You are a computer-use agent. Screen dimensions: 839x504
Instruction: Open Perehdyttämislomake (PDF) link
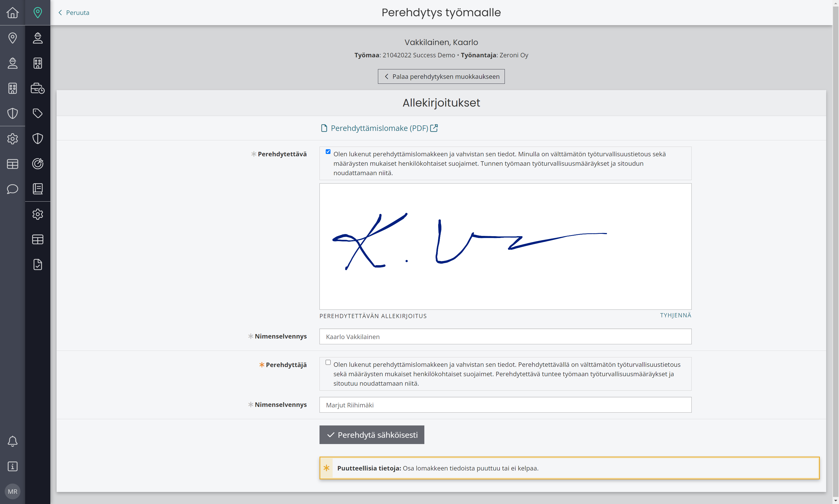coord(379,128)
